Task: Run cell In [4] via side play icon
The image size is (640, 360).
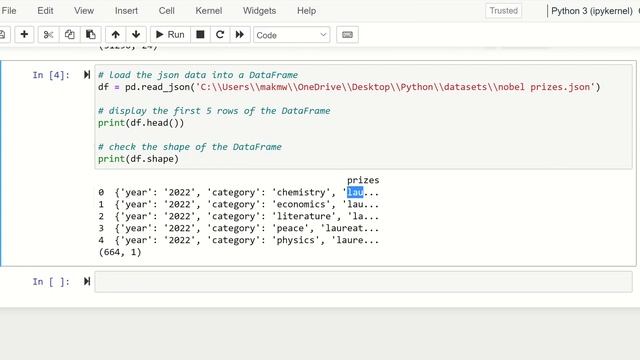Action: 87,75
